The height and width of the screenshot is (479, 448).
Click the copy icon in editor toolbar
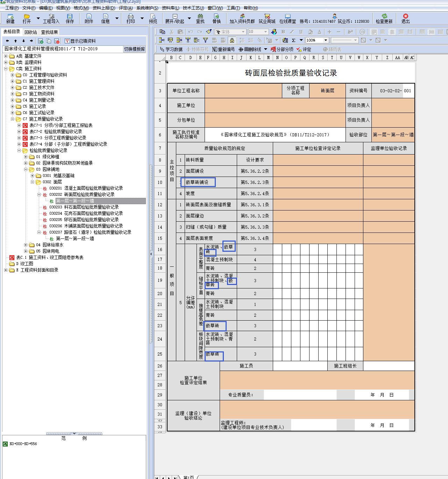pyautogui.click(x=162, y=32)
